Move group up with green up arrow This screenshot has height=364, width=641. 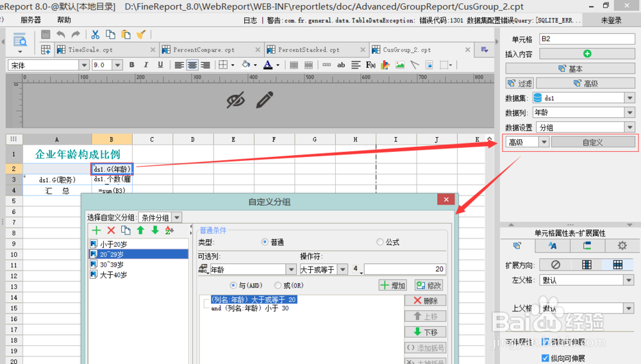tap(140, 231)
